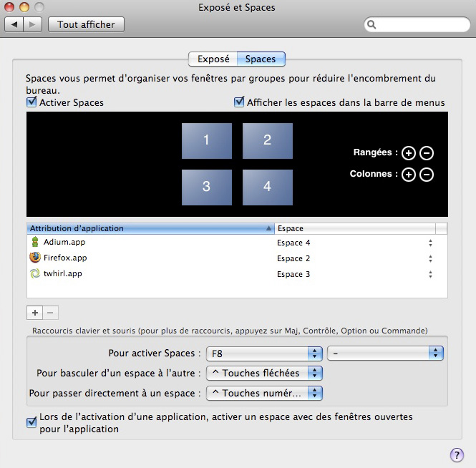Screen dimensions: 476x468
Task: Change Espace 4 stepper for Adium.app
Action: click(x=430, y=243)
